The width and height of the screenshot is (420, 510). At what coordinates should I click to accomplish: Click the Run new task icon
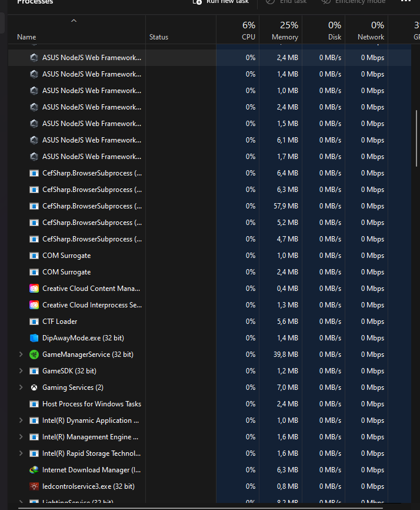point(197,2)
